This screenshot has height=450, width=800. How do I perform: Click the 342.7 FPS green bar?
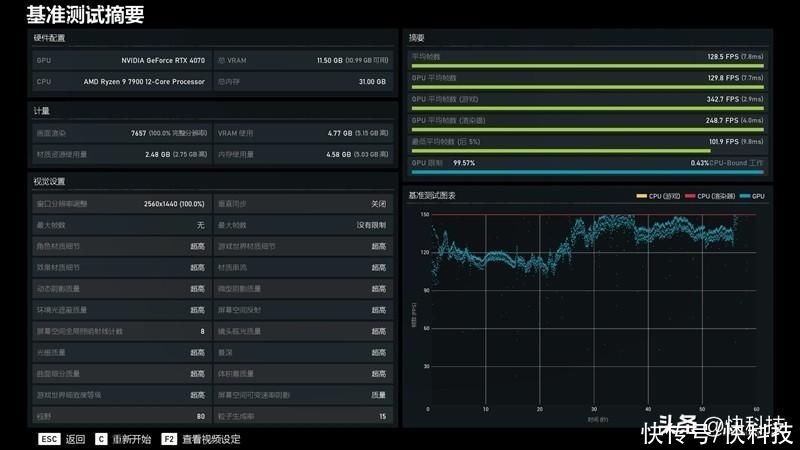point(587,108)
